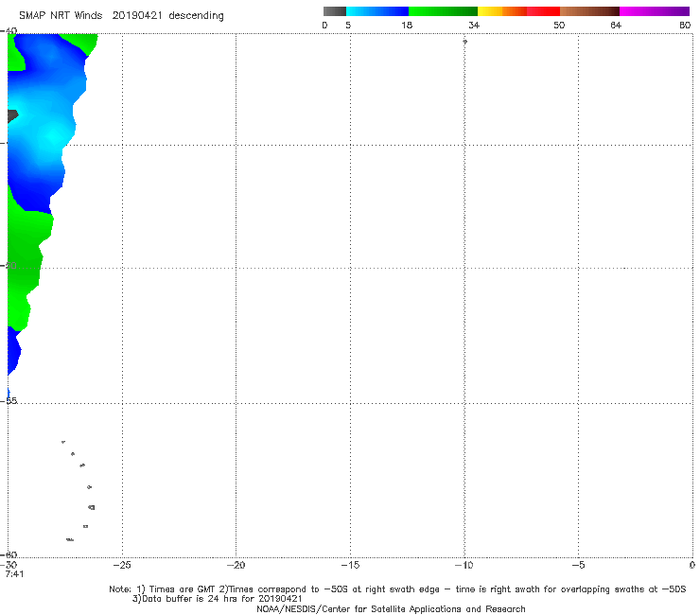Screen dimensions: 700x615
Task: Pick the brown 50–64 color bar segment
Action: (589, 11)
